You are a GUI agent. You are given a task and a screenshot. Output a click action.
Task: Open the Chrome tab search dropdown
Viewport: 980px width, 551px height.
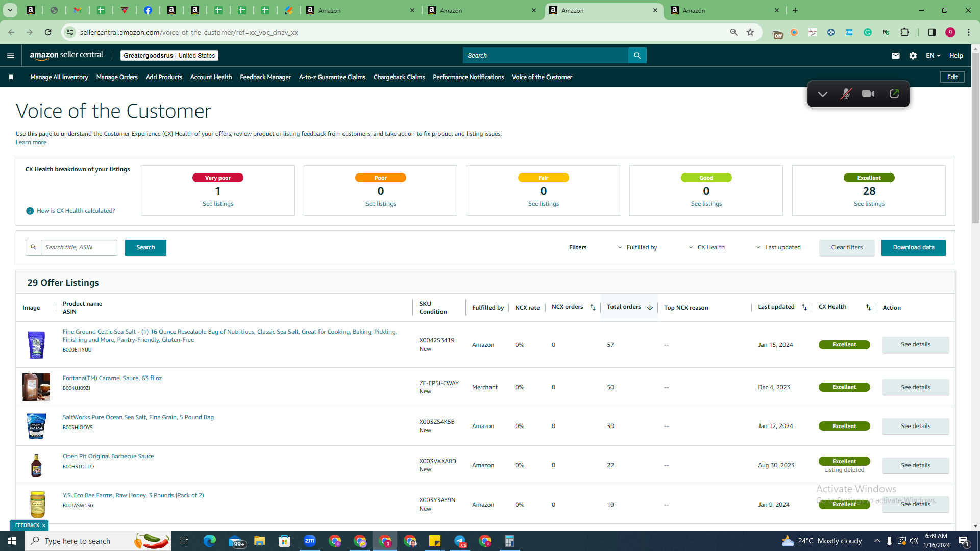10,10
